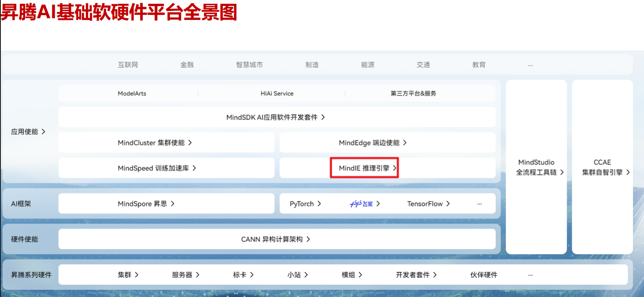Viewport: 644px width, 297px height.
Task: Click the ellipsis in the AI框架 row
Action: coord(480,204)
